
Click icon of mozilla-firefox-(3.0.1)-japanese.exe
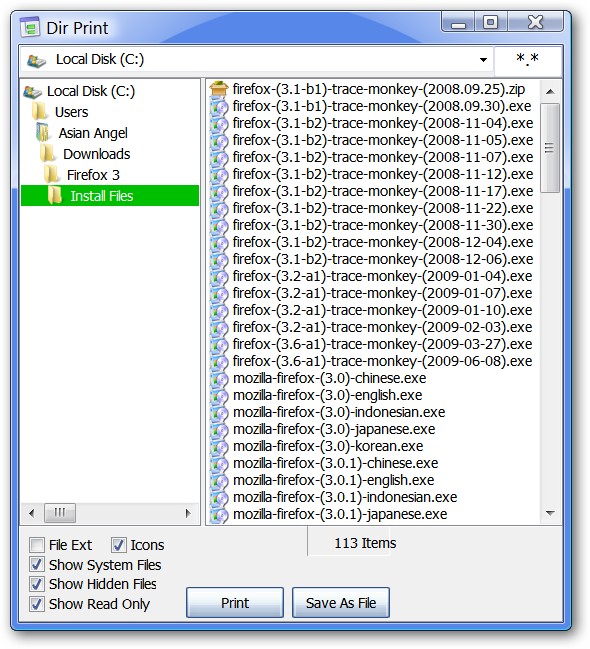click(219, 514)
